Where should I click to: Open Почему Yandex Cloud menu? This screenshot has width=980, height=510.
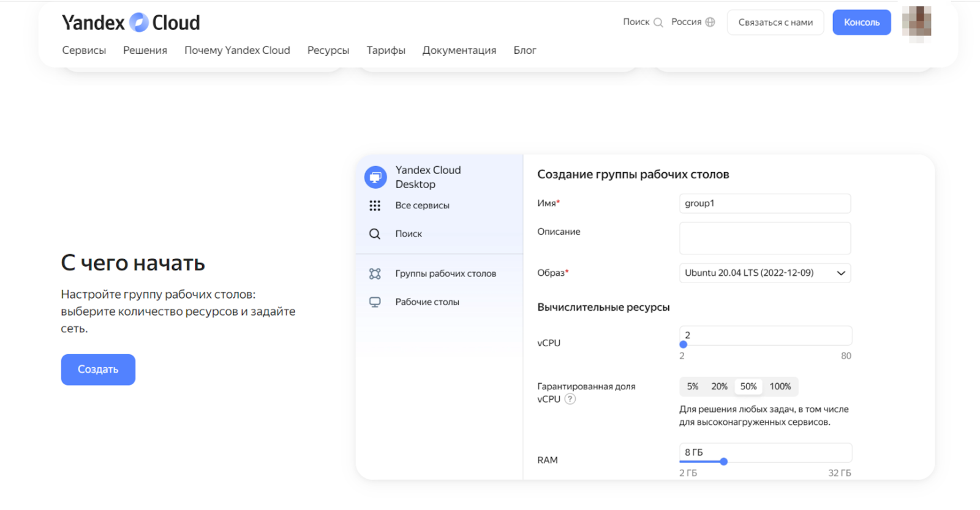point(237,50)
